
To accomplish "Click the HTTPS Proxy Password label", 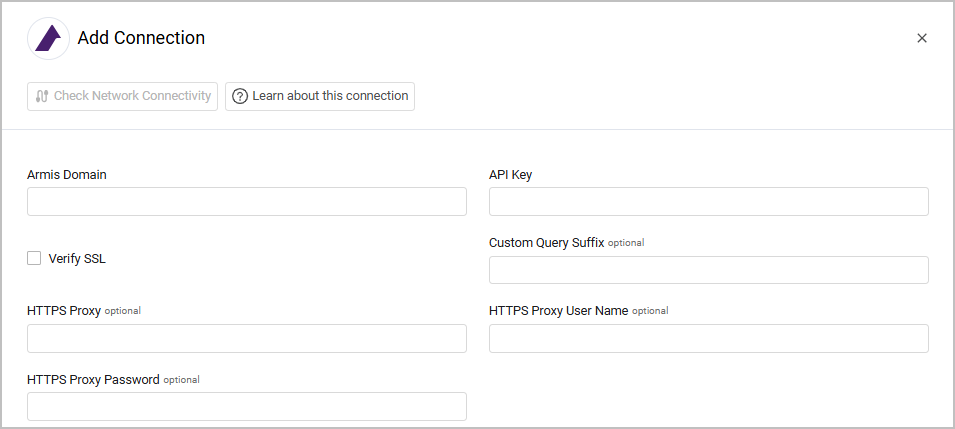I will click(93, 380).
